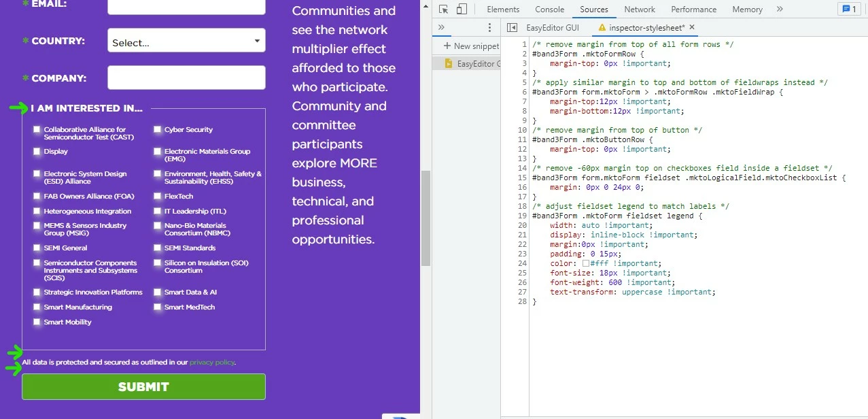Tick Semiconductor Components Instruments and Subsystems box
Image resolution: width=868 pixels, height=419 pixels.
tap(37, 263)
